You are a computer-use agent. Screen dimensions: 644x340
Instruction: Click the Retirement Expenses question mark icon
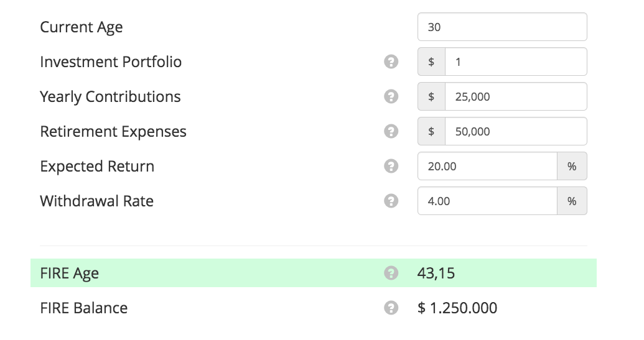tap(391, 131)
